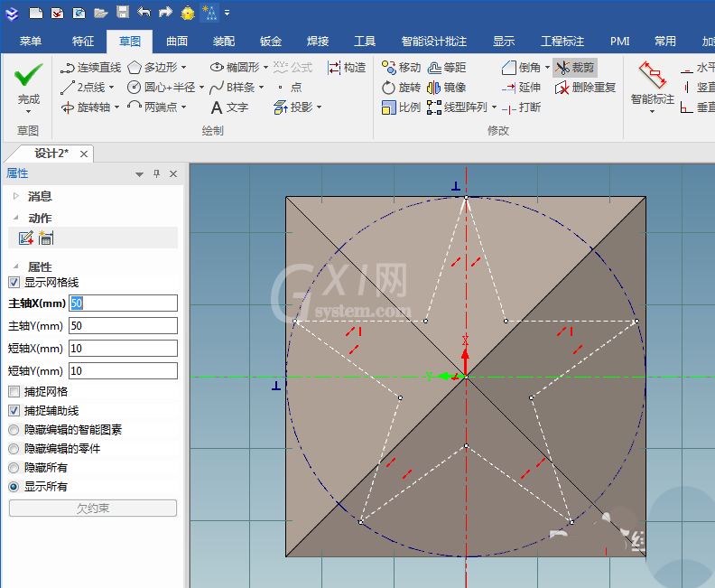Open the 2点线 dropdown arrow
The height and width of the screenshot is (588, 715).
111,87
